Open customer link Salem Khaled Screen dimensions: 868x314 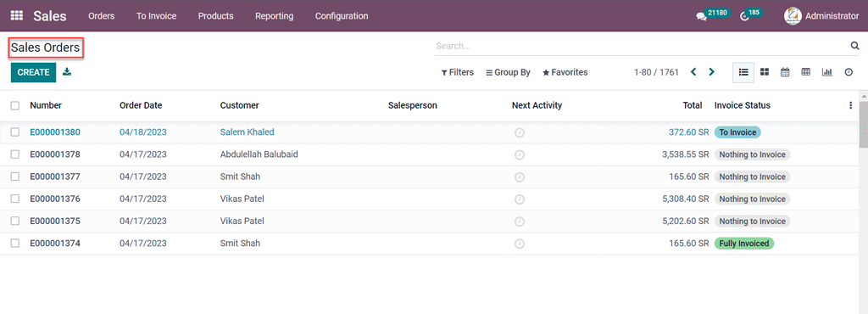click(247, 132)
